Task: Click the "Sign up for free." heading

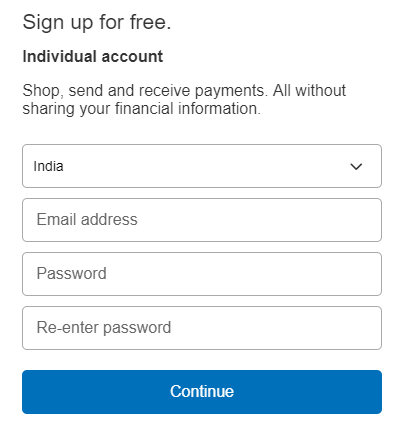Action: (97, 23)
